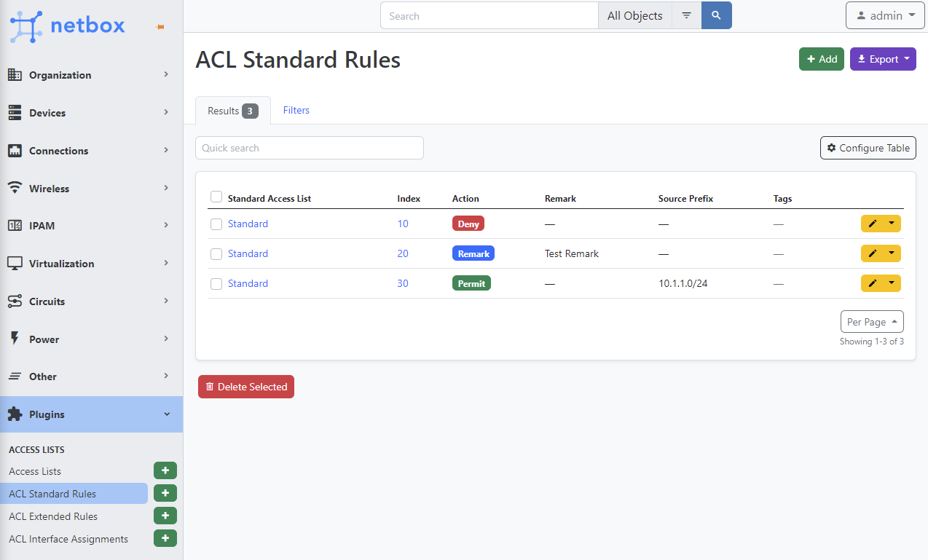Click the magnifier search button
The height and width of the screenshot is (560, 928).
pyautogui.click(x=716, y=15)
